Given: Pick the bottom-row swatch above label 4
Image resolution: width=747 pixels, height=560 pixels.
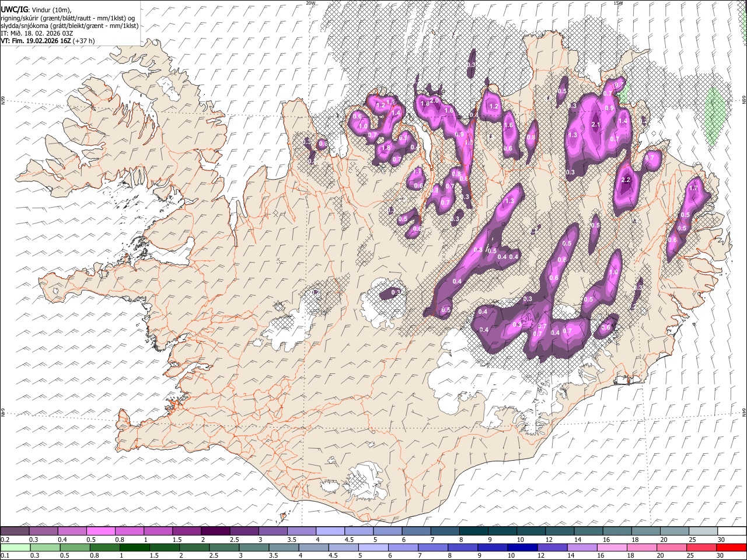Looking at the screenshot, I should pos(313,548).
